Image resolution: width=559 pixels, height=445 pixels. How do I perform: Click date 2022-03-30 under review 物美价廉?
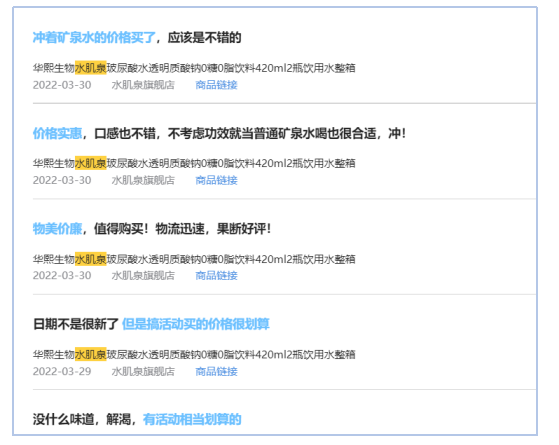(62, 275)
